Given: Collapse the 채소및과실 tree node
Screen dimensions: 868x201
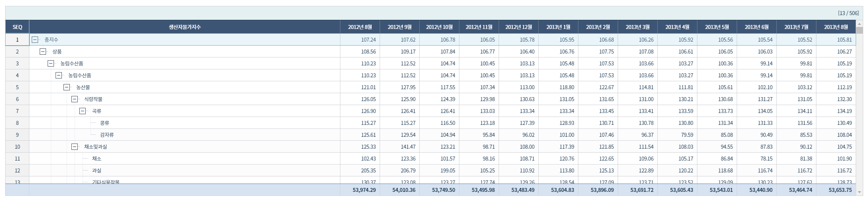Looking at the screenshot, I should [x=75, y=147].
